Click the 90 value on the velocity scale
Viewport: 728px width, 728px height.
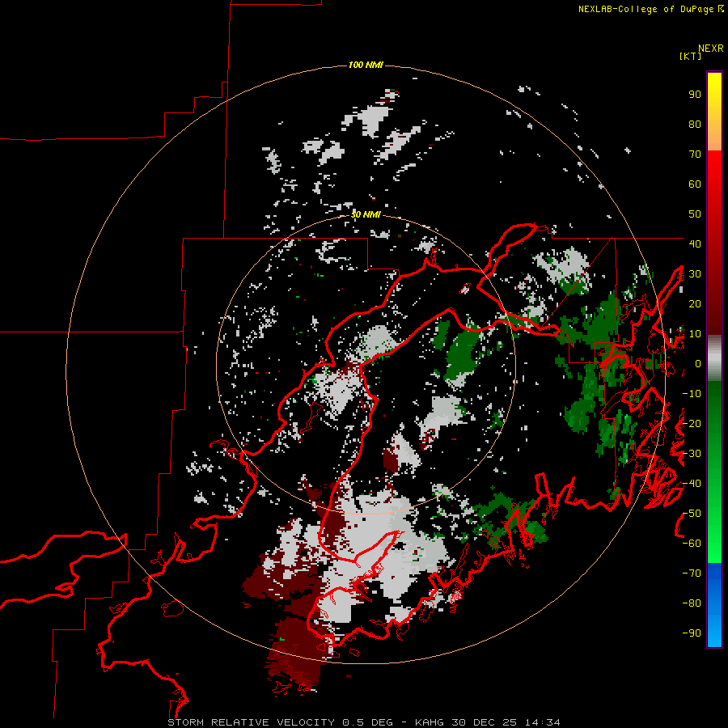[695, 95]
